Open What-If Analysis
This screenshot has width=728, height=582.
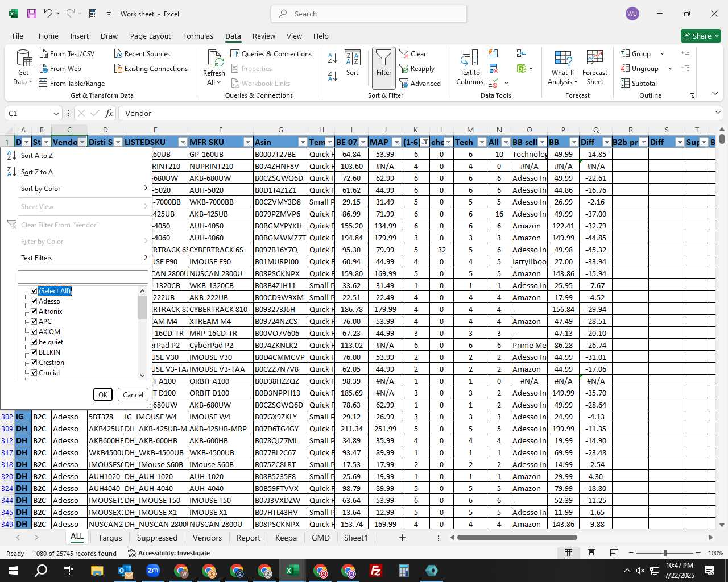[x=562, y=68]
